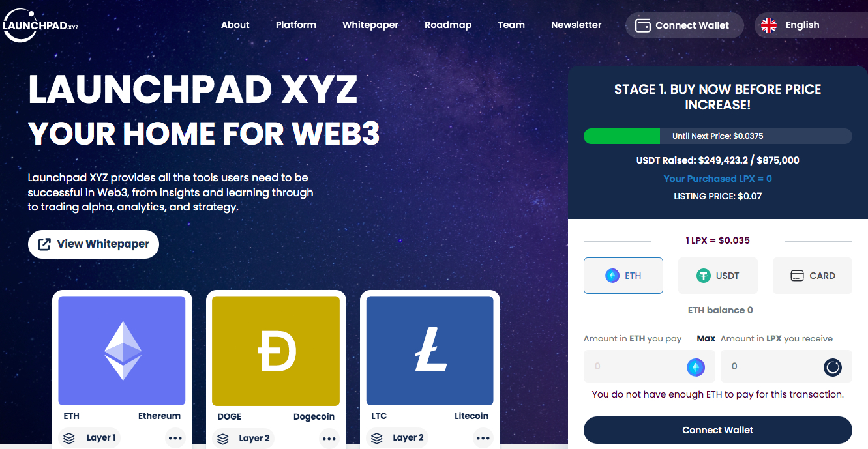
Task: Select CARD as payment method
Action: tap(813, 276)
